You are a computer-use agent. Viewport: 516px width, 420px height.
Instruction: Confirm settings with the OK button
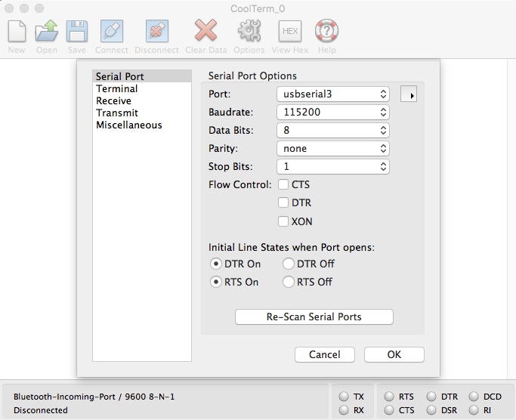(x=394, y=354)
